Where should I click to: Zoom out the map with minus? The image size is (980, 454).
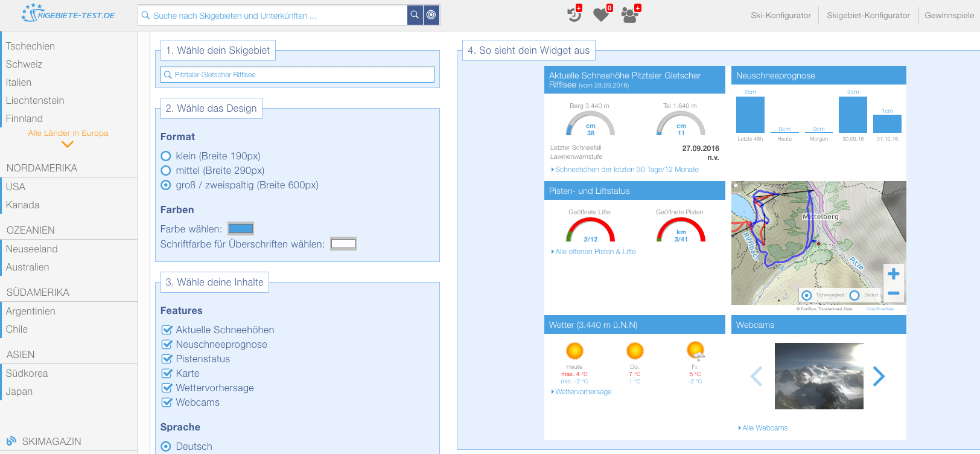[894, 293]
